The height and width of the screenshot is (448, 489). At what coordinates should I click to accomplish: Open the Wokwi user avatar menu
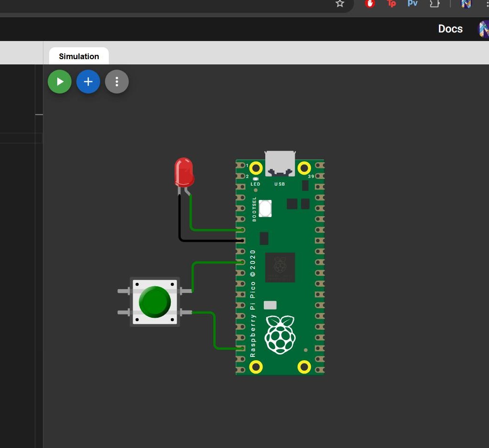[x=484, y=29]
